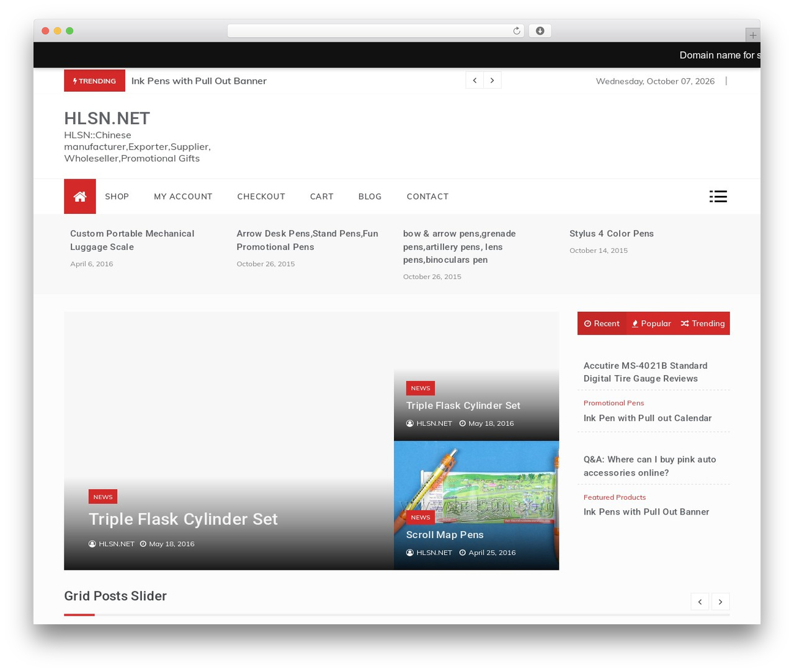Open Q&A pink auto accessories post

pos(649,466)
